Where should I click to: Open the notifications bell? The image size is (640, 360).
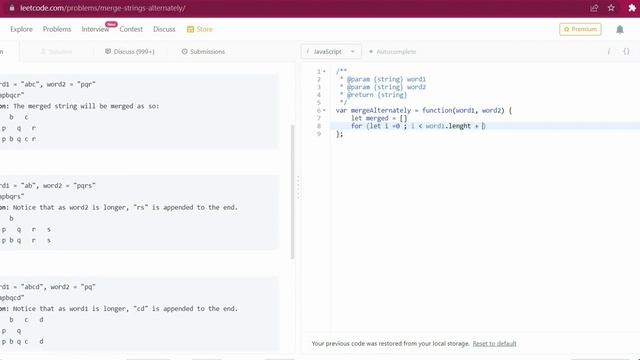[620, 29]
